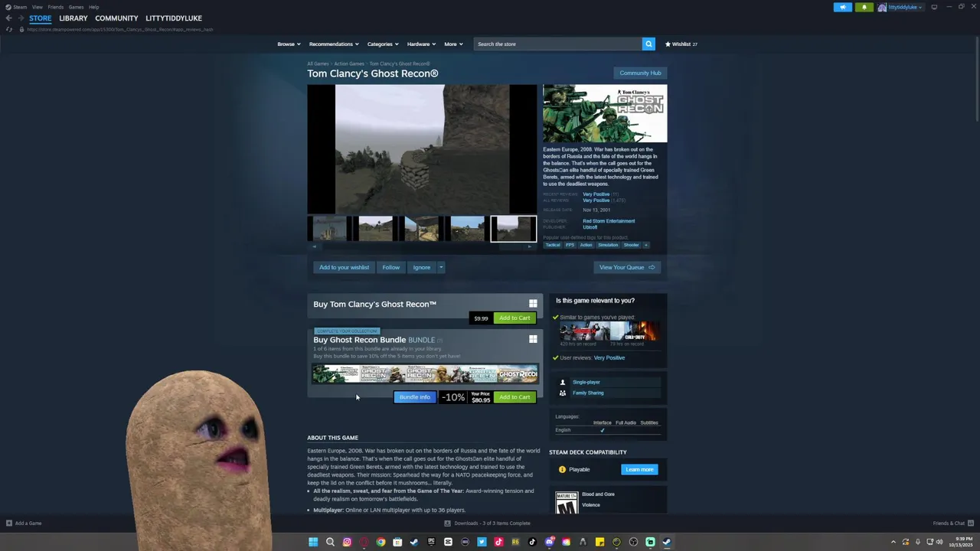Click the Windows platform icon beside Ghost Recon Bundle
This screenshot has width=980, height=551.
coord(533,339)
